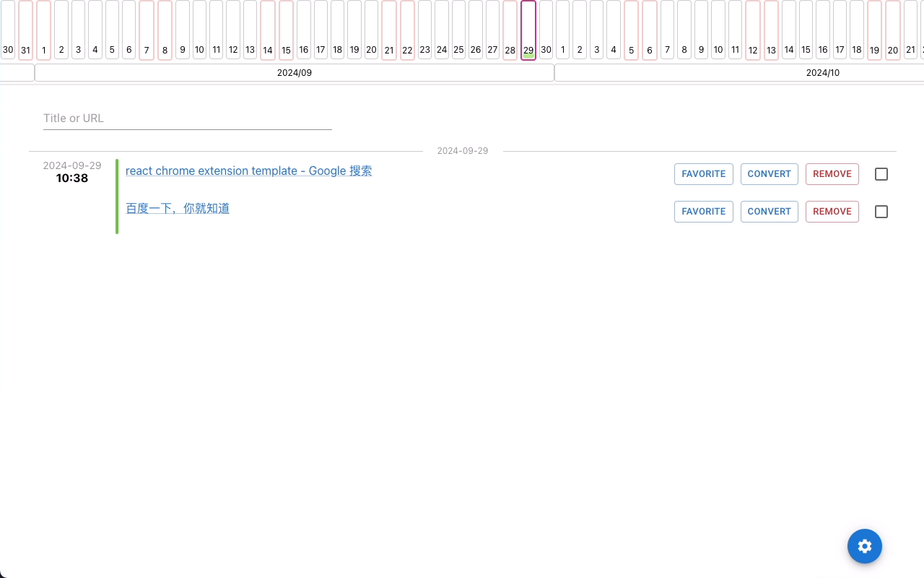Check the box next to the 百度一下 entry

881,211
